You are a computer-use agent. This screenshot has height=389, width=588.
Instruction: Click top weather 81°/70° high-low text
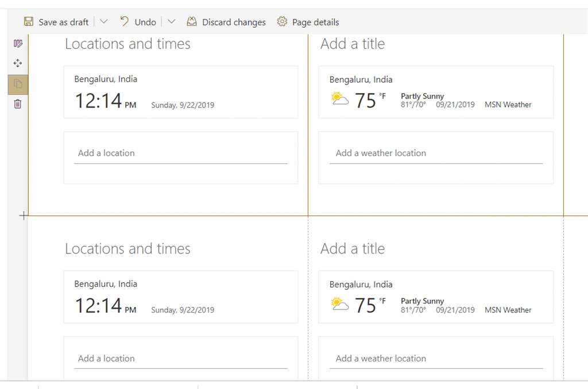413,105
